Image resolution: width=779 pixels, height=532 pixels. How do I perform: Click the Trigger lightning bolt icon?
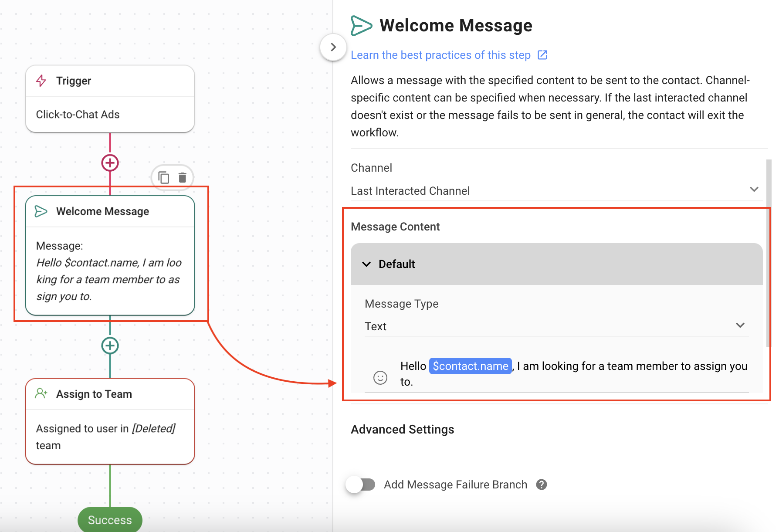(41, 81)
